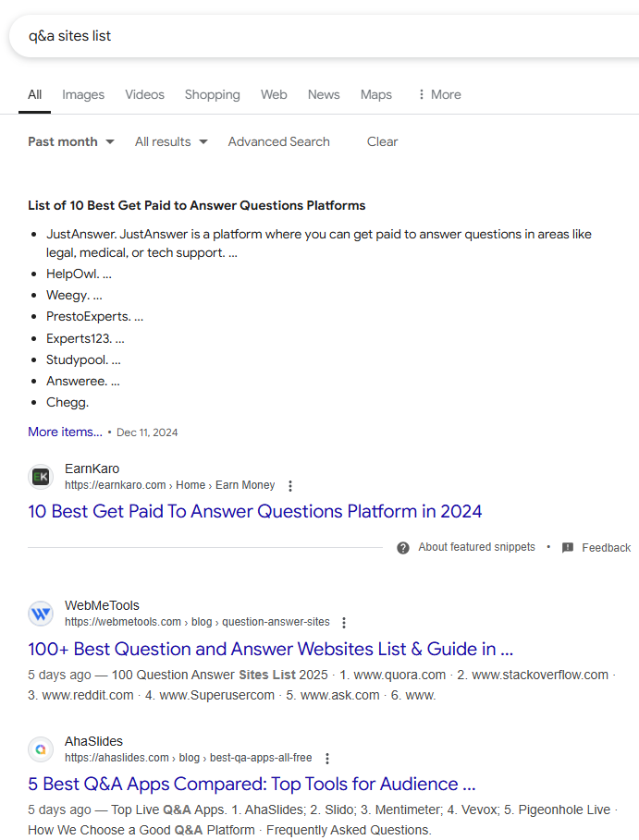Click the EarnKaro site favicon

[x=41, y=477]
